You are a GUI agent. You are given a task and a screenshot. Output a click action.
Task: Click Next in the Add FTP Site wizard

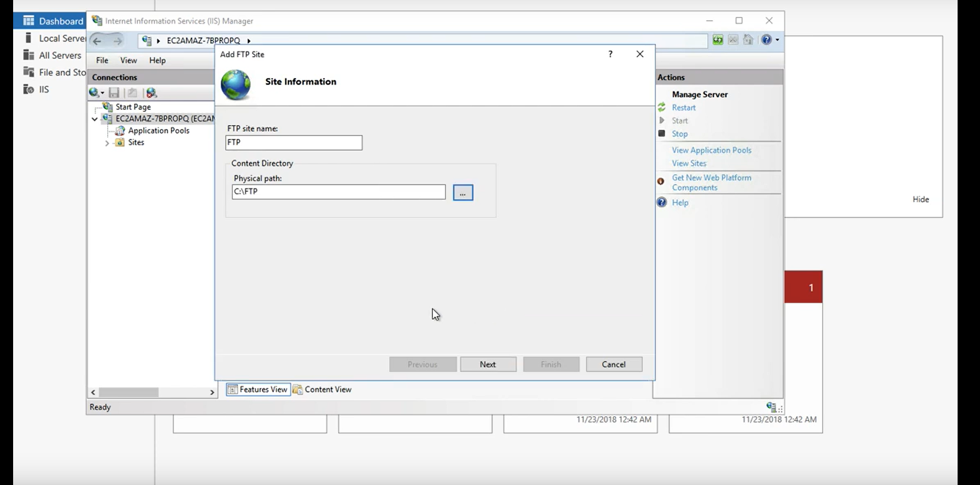(488, 364)
